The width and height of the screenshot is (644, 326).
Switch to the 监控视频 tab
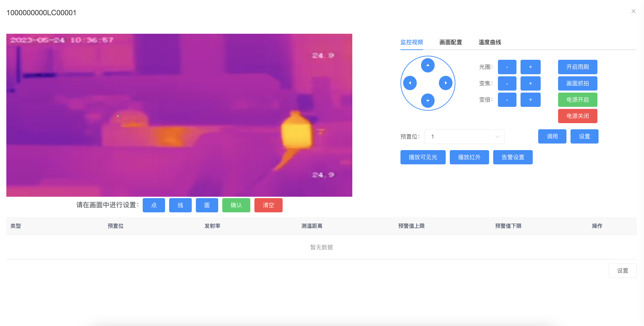412,42
